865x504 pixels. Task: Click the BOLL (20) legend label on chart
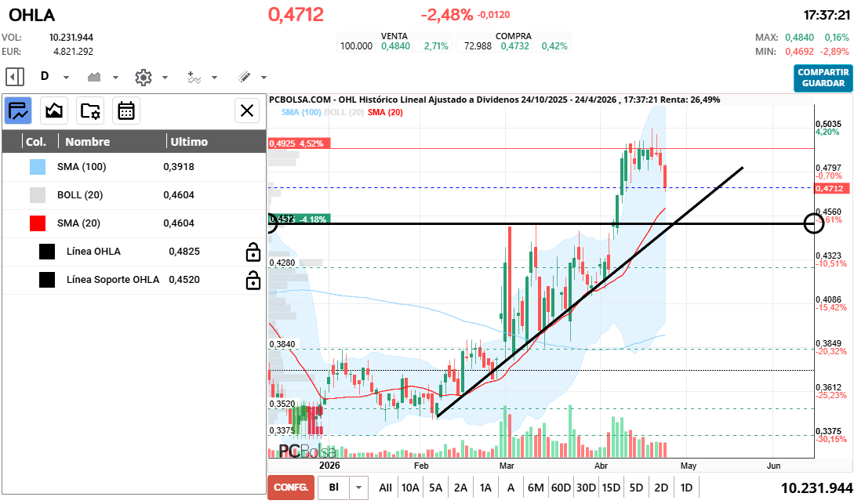click(343, 113)
